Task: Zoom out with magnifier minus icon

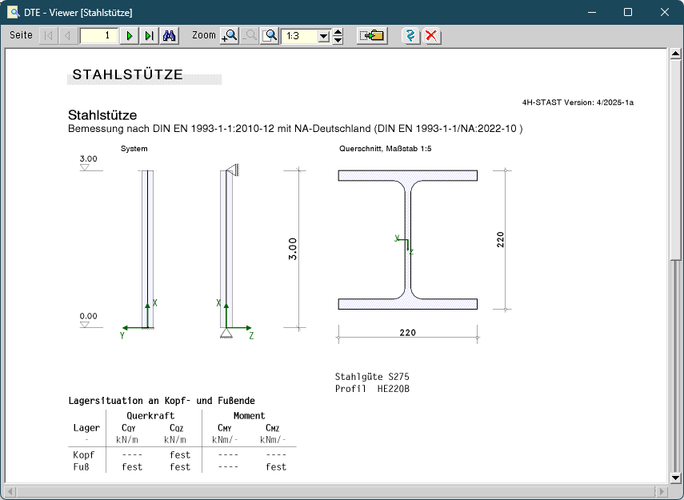Action: coord(250,35)
